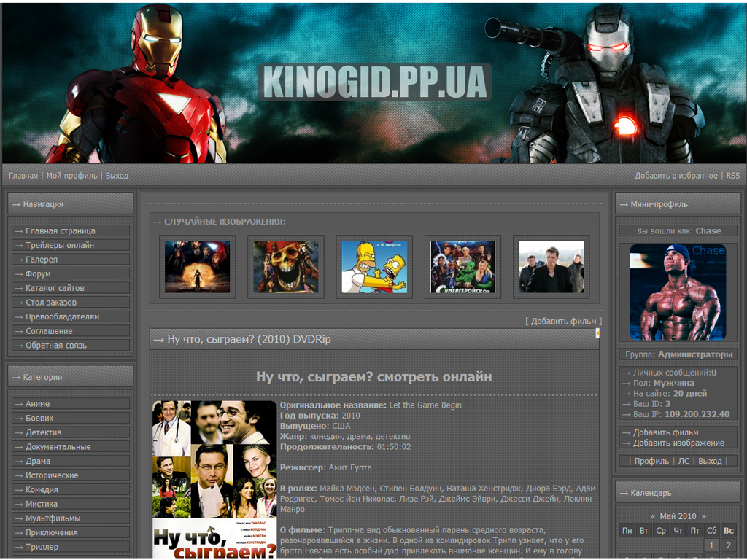
Task: Visit the Форум section
Action: click(x=71, y=274)
